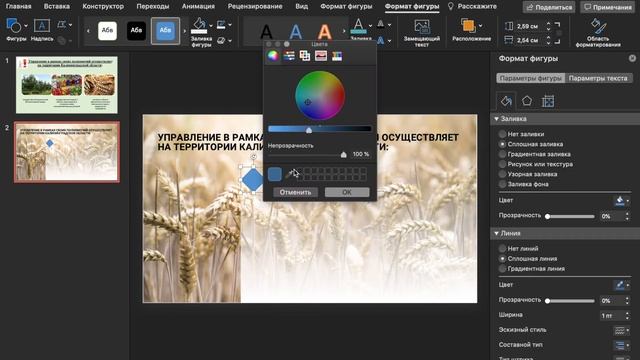Click the Непрозрачность opacity slider handle
This screenshot has height=360, width=640.
[x=344, y=154]
